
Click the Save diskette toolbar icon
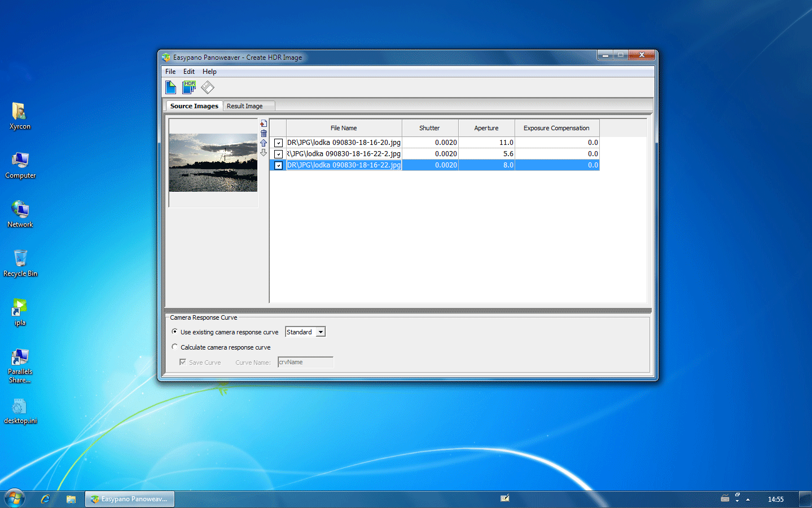pos(208,87)
